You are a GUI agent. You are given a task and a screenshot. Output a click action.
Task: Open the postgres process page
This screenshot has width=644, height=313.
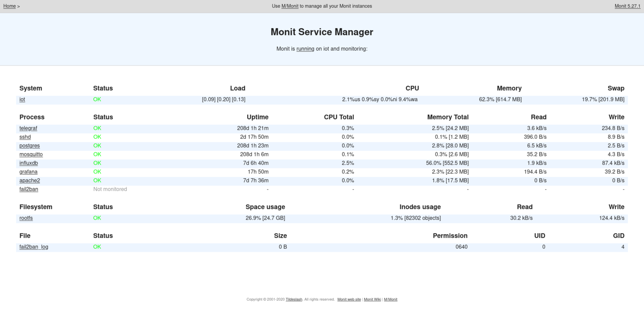(29, 146)
